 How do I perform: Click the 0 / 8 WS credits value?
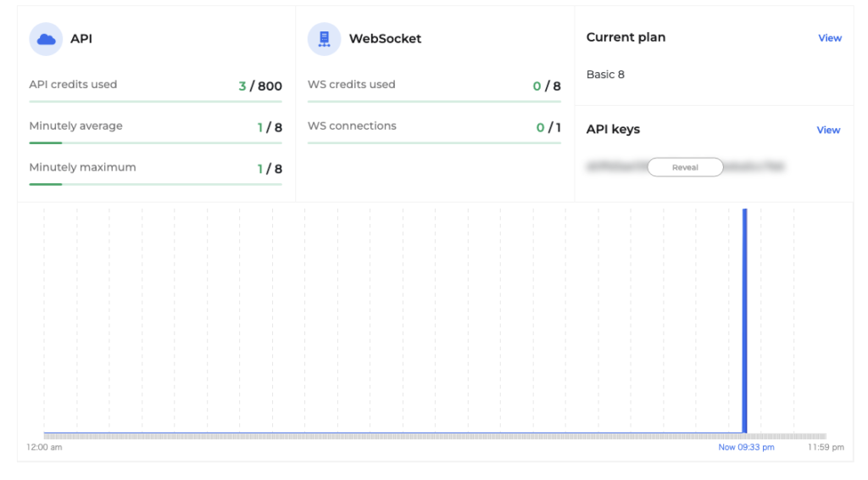[x=547, y=87]
